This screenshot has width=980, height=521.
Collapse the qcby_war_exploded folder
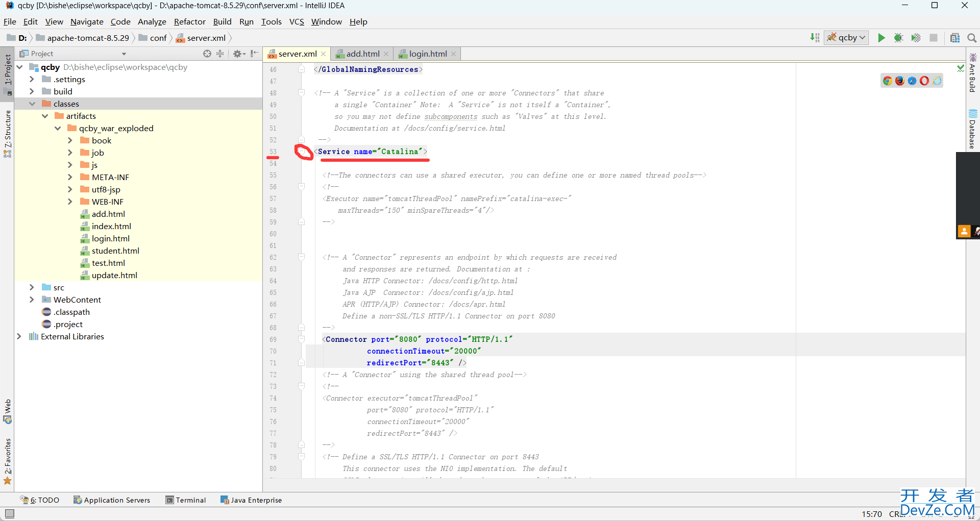pyautogui.click(x=58, y=128)
